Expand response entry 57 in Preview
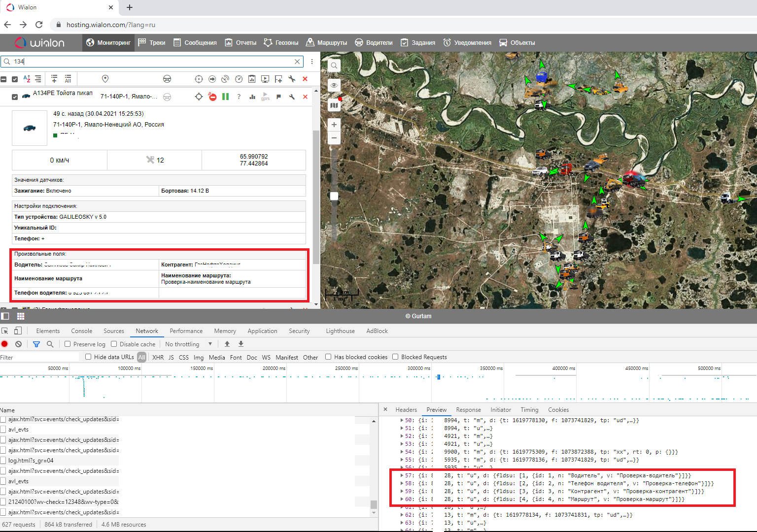 [x=402, y=476]
